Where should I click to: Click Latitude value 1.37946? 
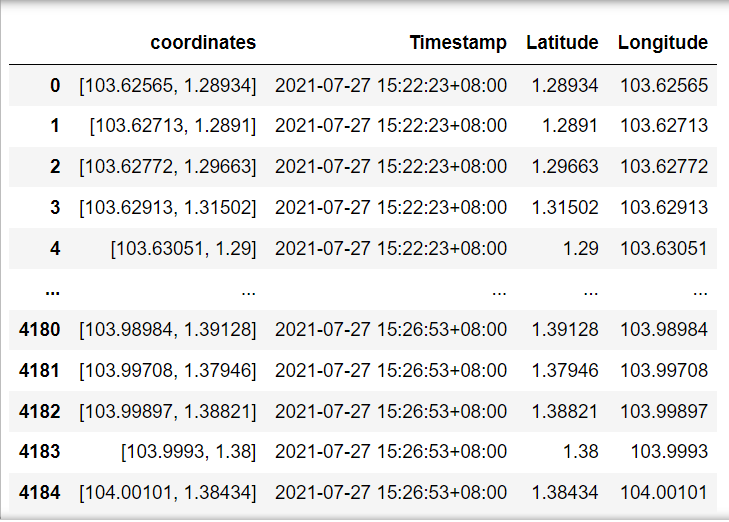pyautogui.click(x=564, y=370)
